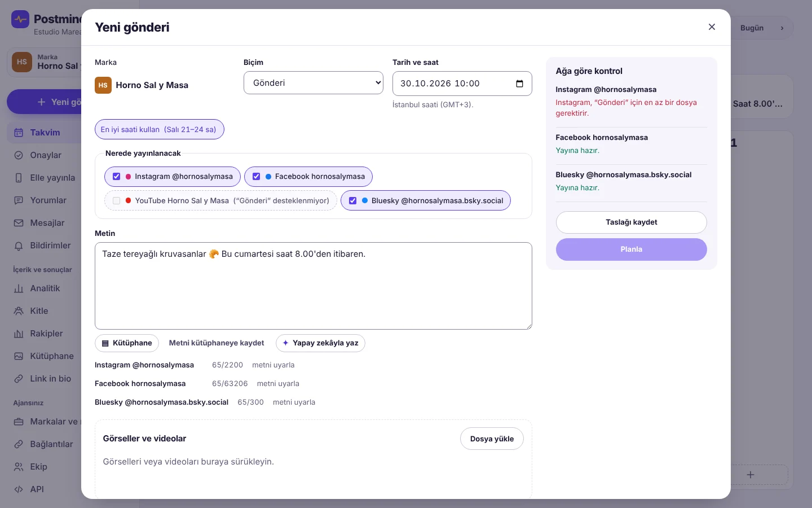The image size is (812, 508).
Task: Click the Takvim calendar icon in sidebar
Action: click(x=19, y=133)
